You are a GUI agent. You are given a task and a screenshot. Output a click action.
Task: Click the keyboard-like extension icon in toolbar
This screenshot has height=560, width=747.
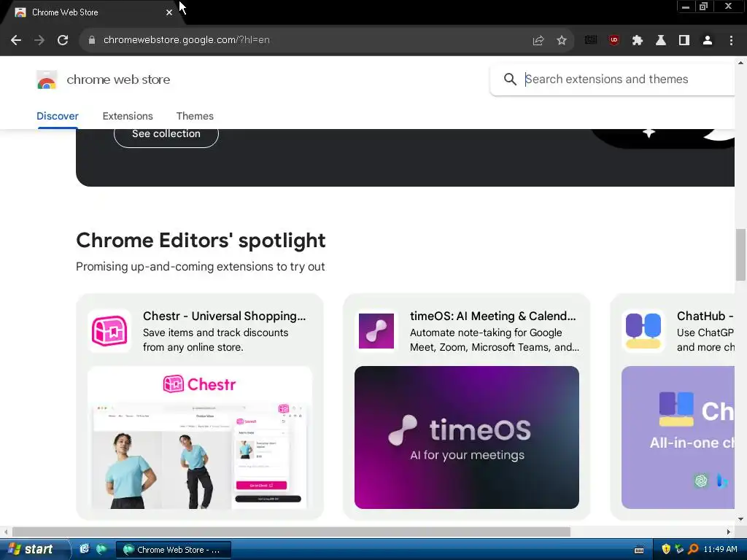click(x=591, y=41)
